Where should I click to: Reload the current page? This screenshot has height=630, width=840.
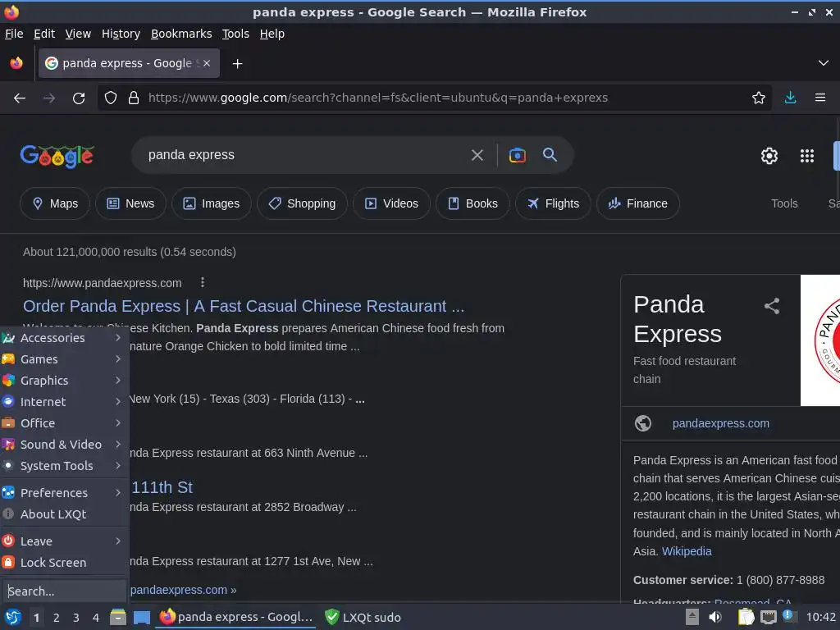(79, 98)
